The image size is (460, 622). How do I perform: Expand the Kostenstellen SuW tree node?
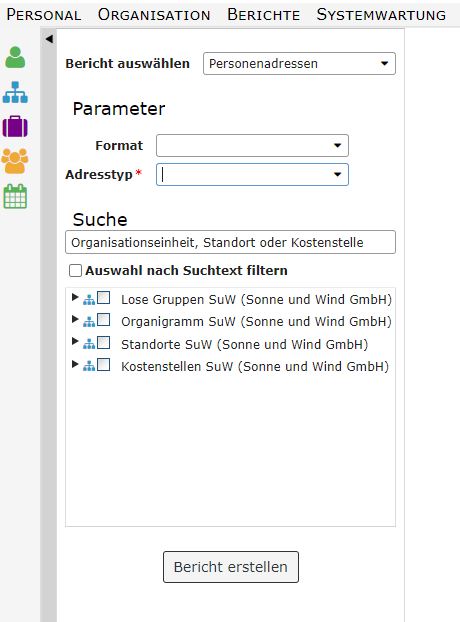tap(75, 364)
